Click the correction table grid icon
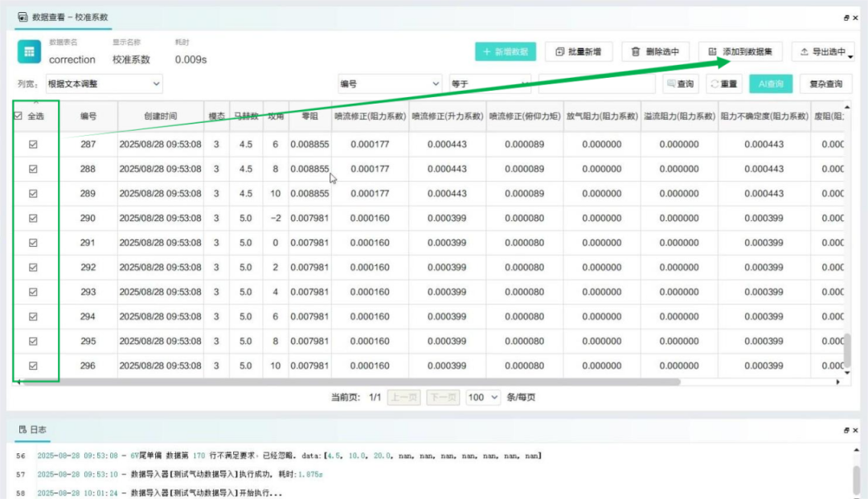This screenshot has width=868, height=499. point(30,52)
